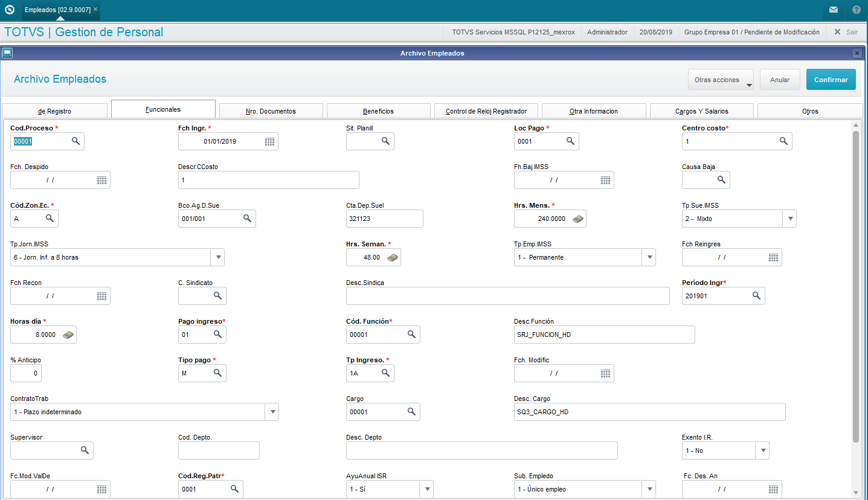Click the Cta.Dep.Suel input field
Screen dimensions: 868x500
click(x=385, y=219)
